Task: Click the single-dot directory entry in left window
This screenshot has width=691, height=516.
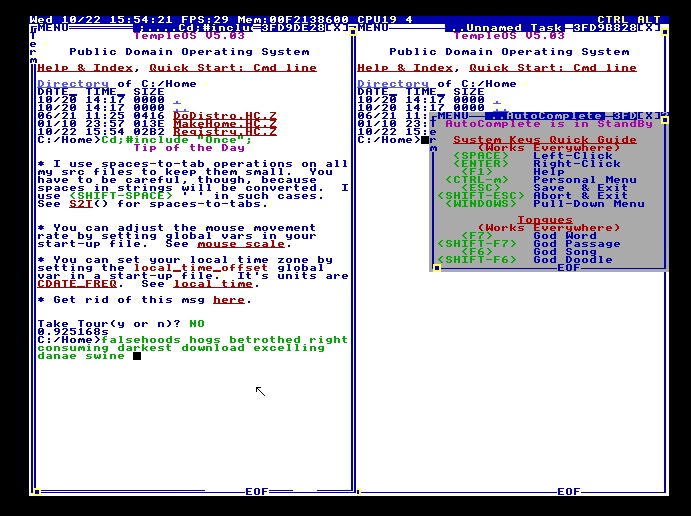Action: tap(177, 100)
